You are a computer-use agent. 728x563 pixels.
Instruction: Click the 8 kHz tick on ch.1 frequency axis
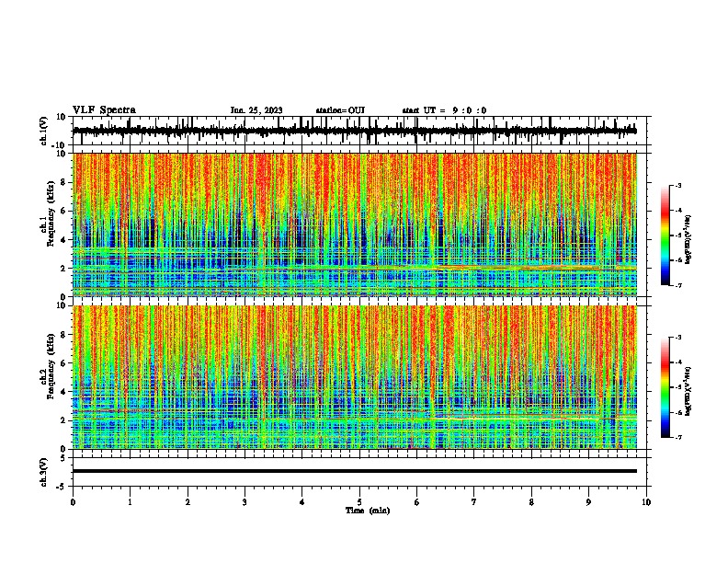64,182
